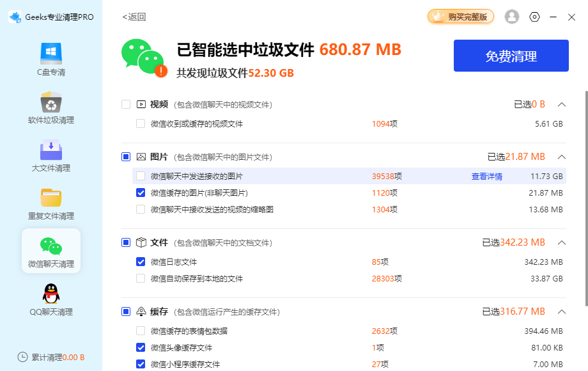Collapse the 缓存 section chevron
588x371 pixels.
click(561, 312)
